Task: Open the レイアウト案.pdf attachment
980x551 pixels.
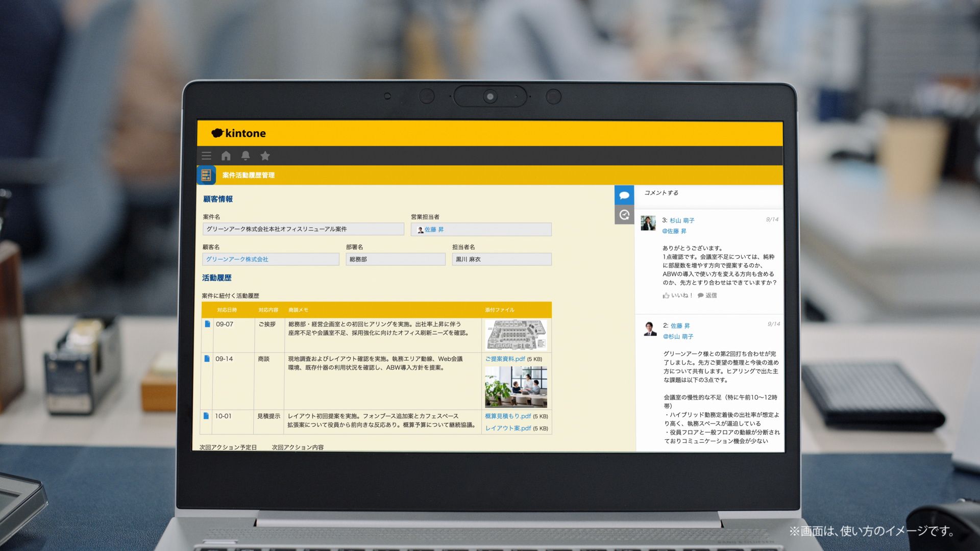Action: 508,428
